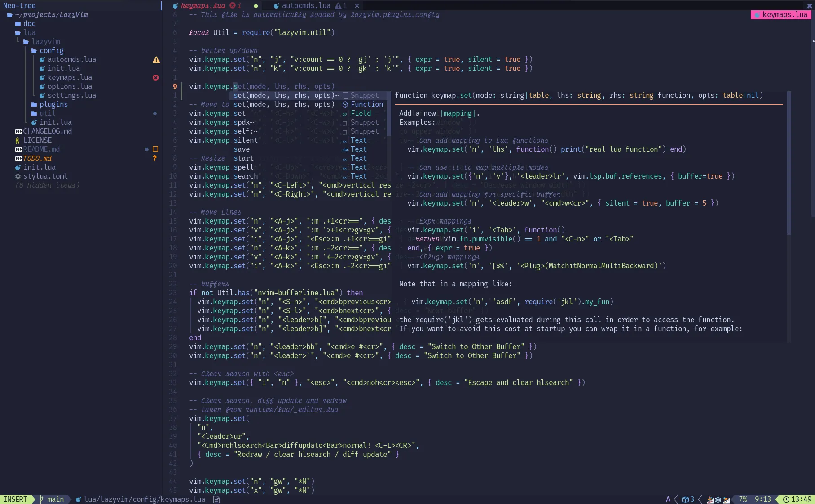Click the orange square git status icon on README.md

click(x=155, y=149)
